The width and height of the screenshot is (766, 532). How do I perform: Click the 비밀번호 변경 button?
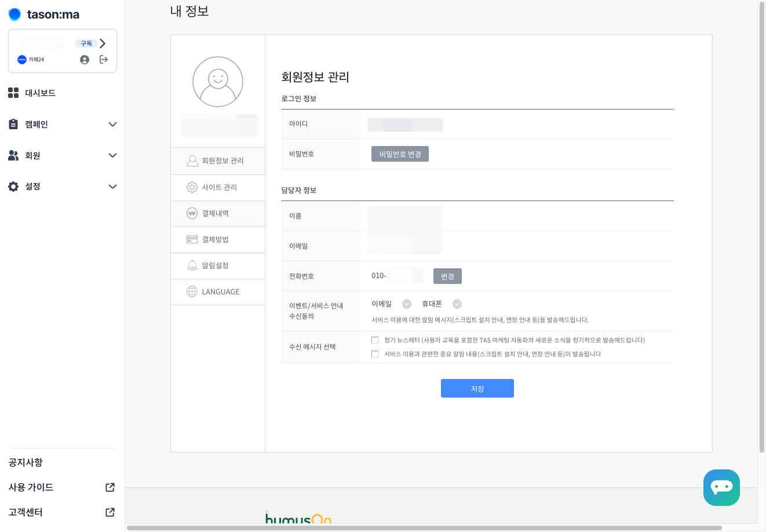(400, 154)
